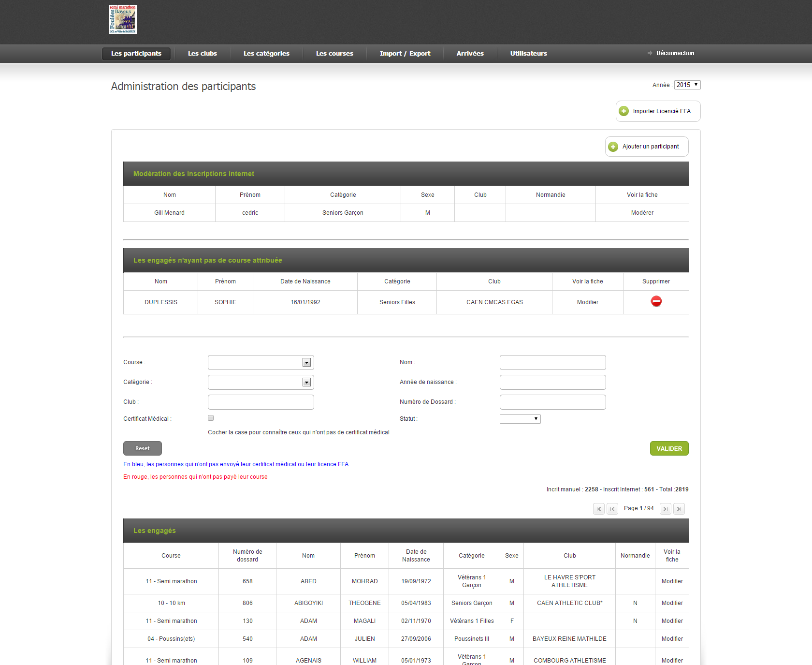Click the 'Seniors Filles' category cell

[397, 302]
